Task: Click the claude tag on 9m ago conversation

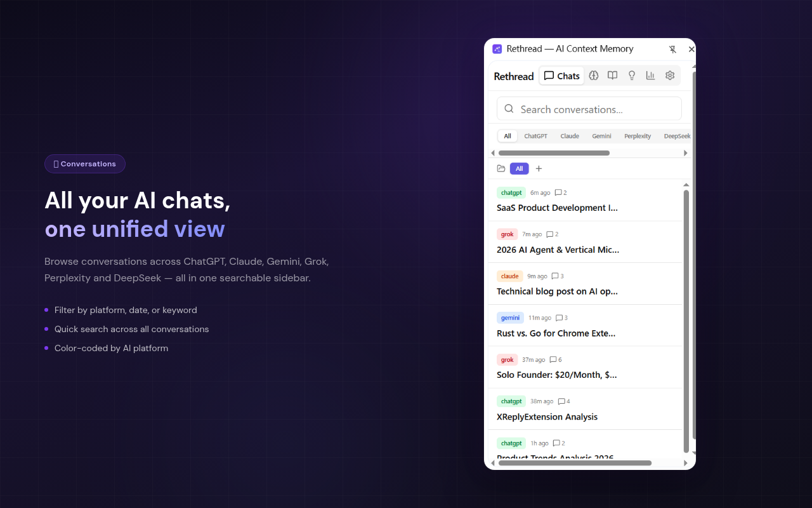Action: 509,276
